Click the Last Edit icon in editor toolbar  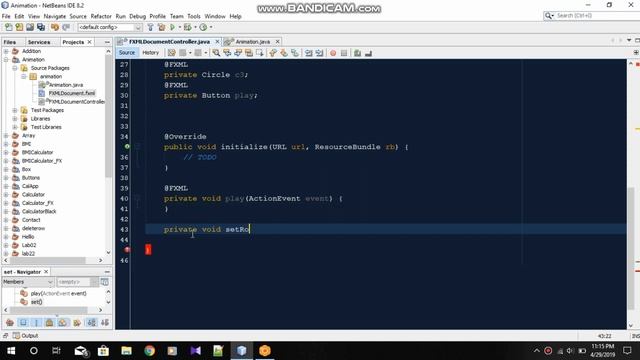pyautogui.click(x=171, y=53)
